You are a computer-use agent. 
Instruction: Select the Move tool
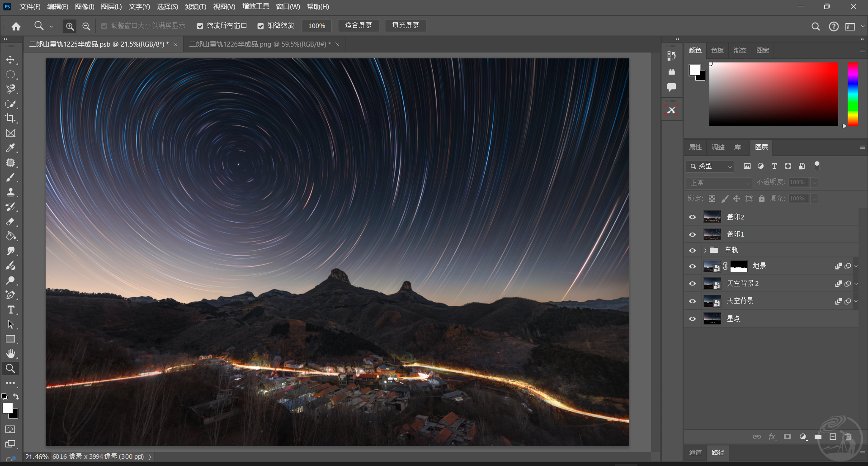[10, 60]
